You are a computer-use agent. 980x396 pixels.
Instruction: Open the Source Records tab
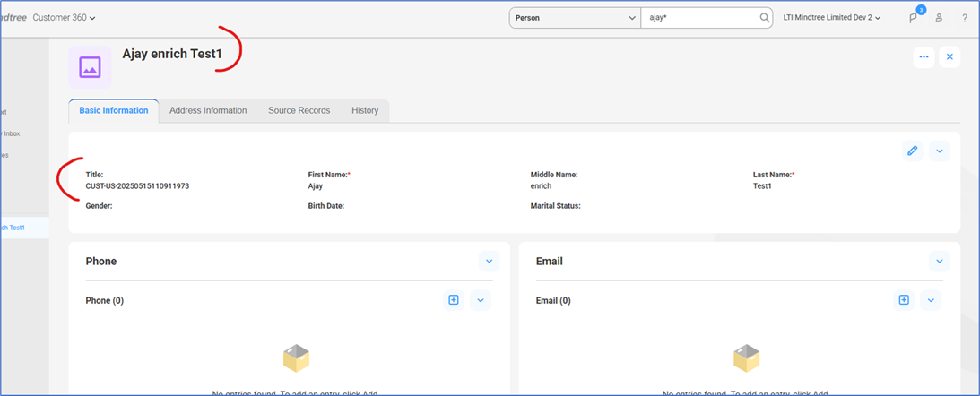(299, 110)
